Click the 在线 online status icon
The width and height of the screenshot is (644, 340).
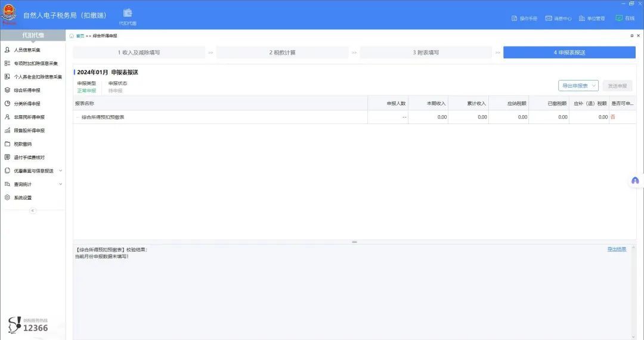619,18
